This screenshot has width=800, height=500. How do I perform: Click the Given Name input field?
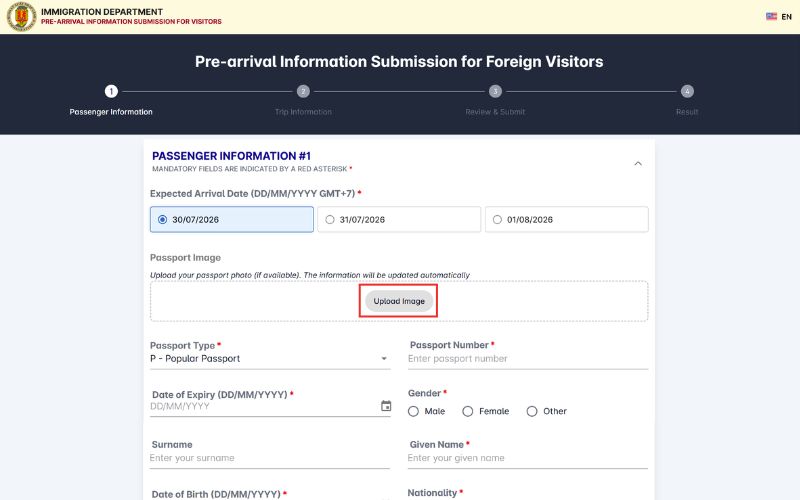point(528,458)
